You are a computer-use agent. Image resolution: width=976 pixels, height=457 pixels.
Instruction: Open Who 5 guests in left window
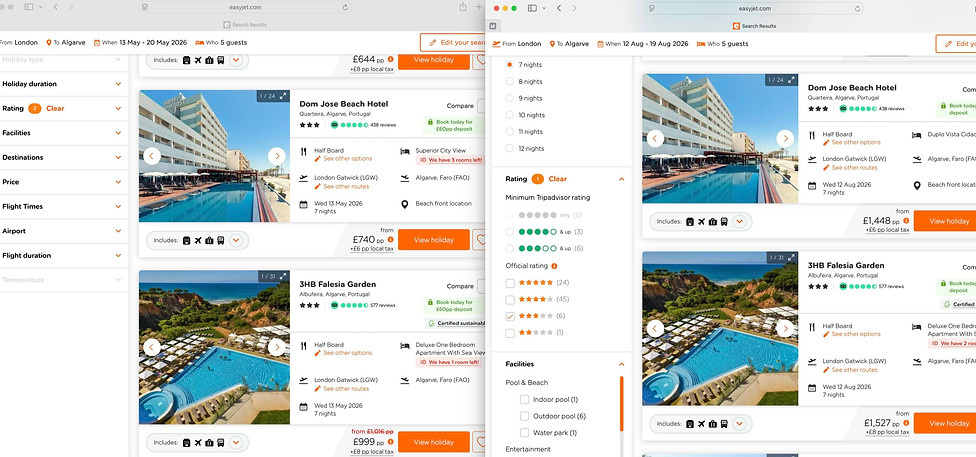tap(221, 43)
